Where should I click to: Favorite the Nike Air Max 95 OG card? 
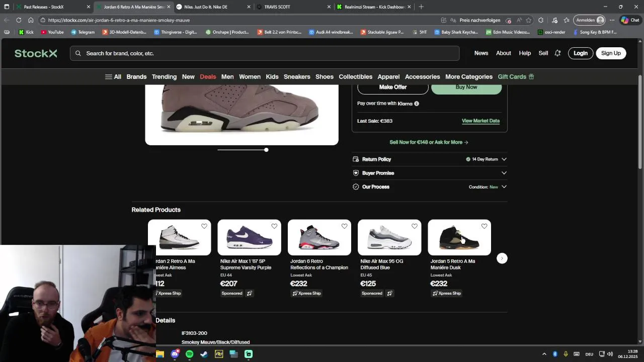(414, 226)
